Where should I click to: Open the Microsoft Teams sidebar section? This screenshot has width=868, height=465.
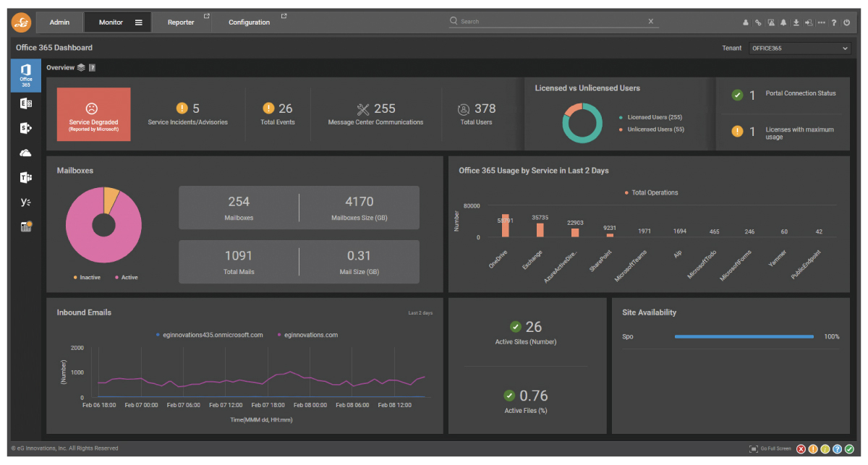point(25,178)
